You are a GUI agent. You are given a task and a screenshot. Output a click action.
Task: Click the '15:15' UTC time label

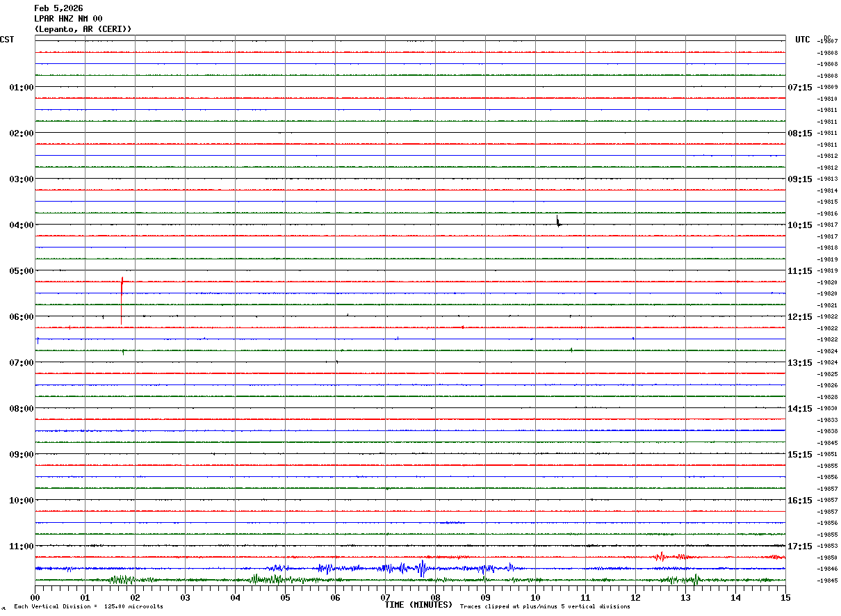click(800, 455)
